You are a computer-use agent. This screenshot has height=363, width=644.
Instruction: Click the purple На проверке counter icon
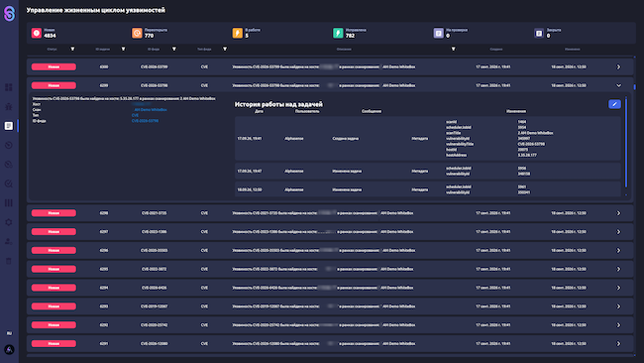[439, 33]
